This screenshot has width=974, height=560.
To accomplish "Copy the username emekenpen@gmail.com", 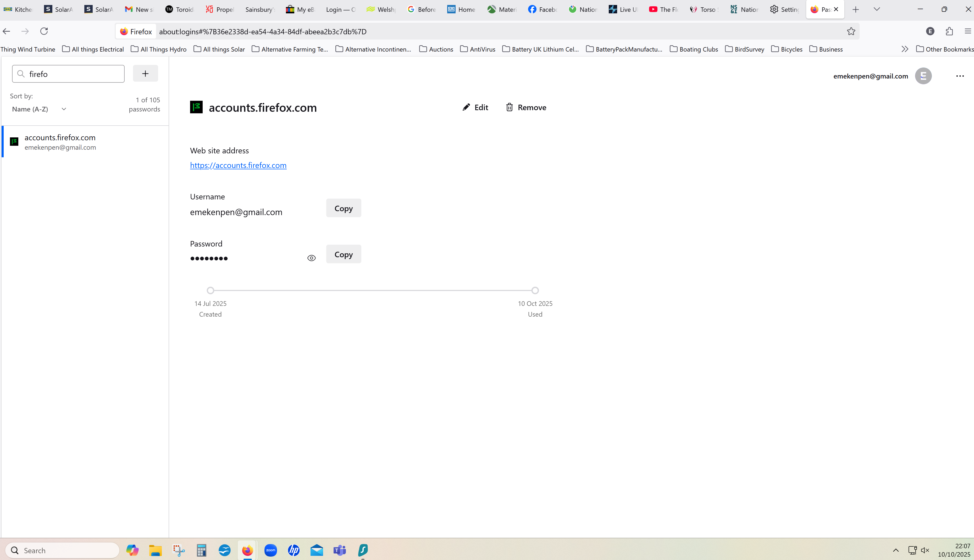I will [343, 208].
